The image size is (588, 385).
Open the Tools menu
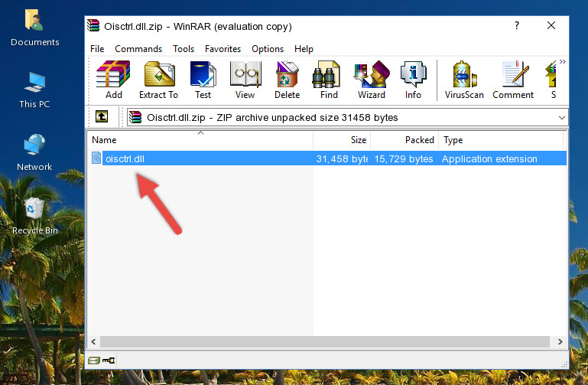tap(184, 49)
